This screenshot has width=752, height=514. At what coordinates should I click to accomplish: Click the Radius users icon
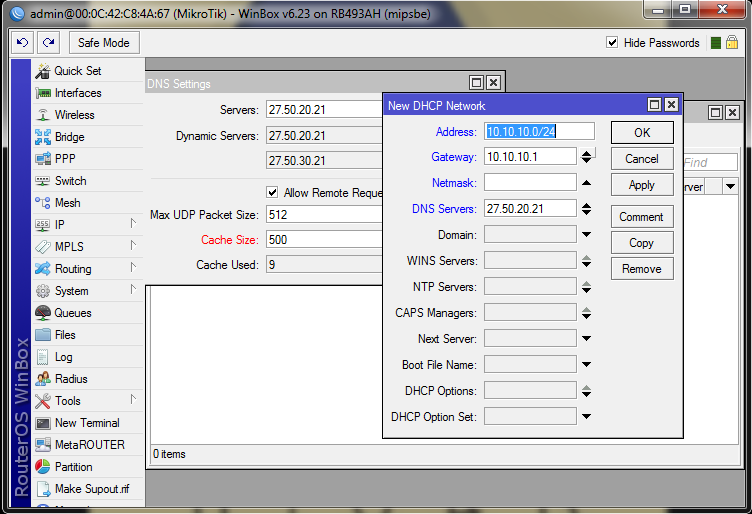(x=43, y=379)
